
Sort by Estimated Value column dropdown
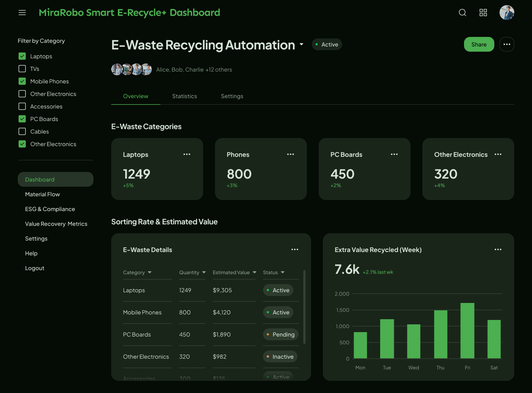254,272
